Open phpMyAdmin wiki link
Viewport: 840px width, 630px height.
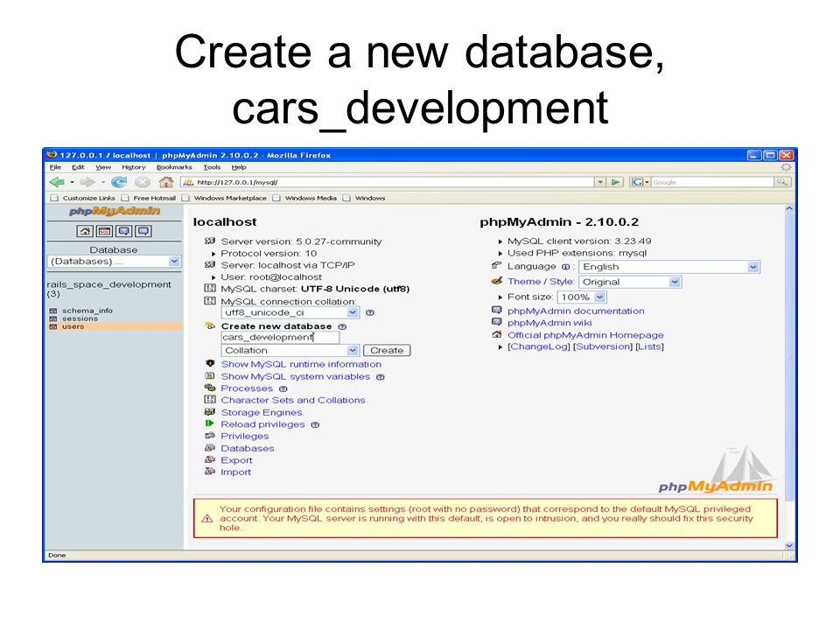point(549,323)
